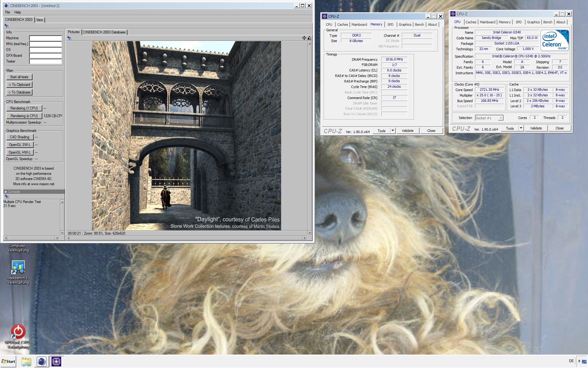Open SPD tab in Memory CPU-Z window
The image size is (588, 368).
coord(390,25)
